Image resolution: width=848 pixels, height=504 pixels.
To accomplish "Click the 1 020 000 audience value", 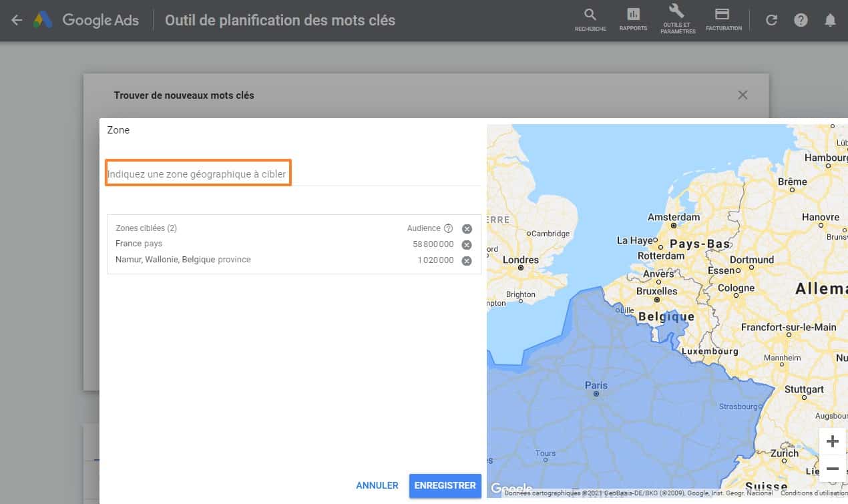I will coord(436,260).
